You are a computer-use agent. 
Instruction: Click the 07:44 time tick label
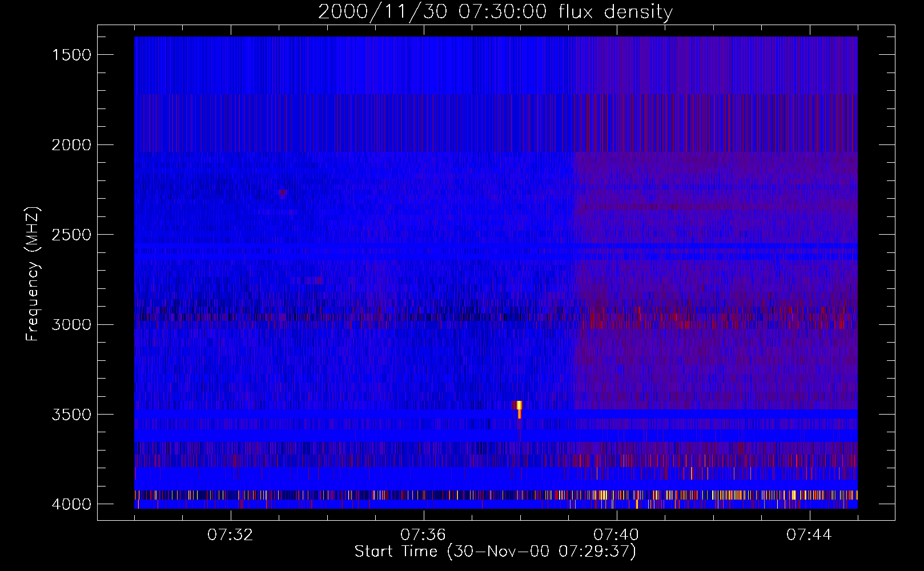809,535
